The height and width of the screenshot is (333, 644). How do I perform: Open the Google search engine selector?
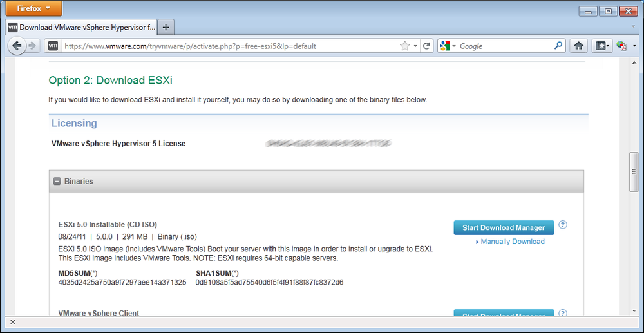[448, 46]
